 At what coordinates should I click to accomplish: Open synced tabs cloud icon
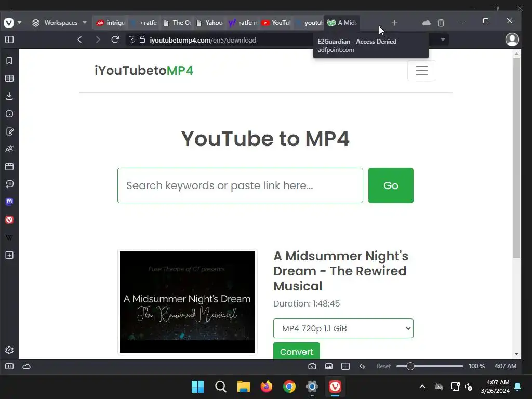427,23
